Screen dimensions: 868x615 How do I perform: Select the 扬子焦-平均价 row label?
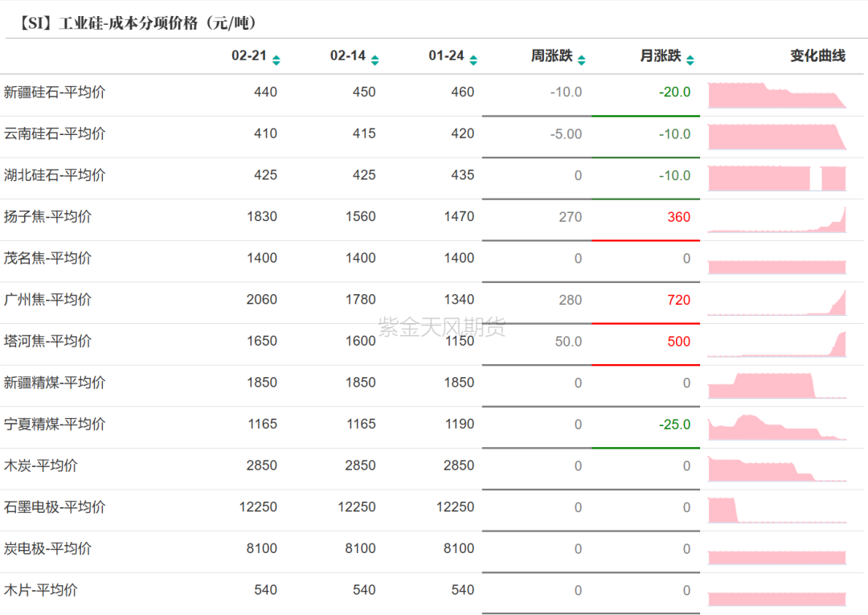tap(47, 216)
